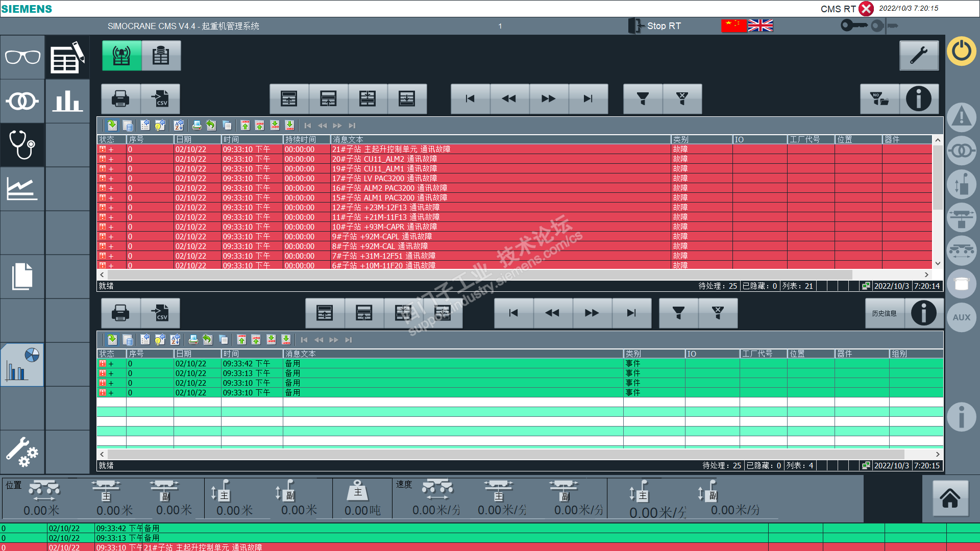Click the 类别 column header in the top table
Image resolution: width=980 pixels, height=551 pixels.
pyautogui.click(x=680, y=139)
